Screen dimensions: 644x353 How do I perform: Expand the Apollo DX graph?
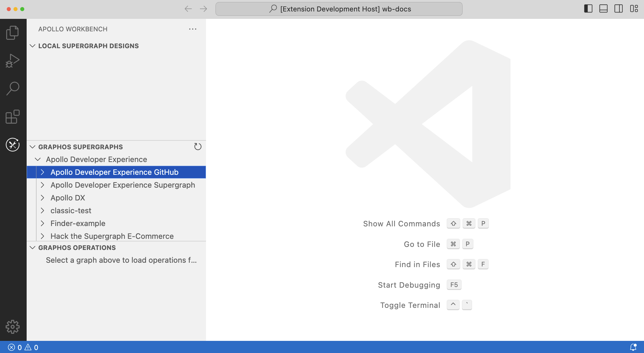pyautogui.click(x=42, y=198)
